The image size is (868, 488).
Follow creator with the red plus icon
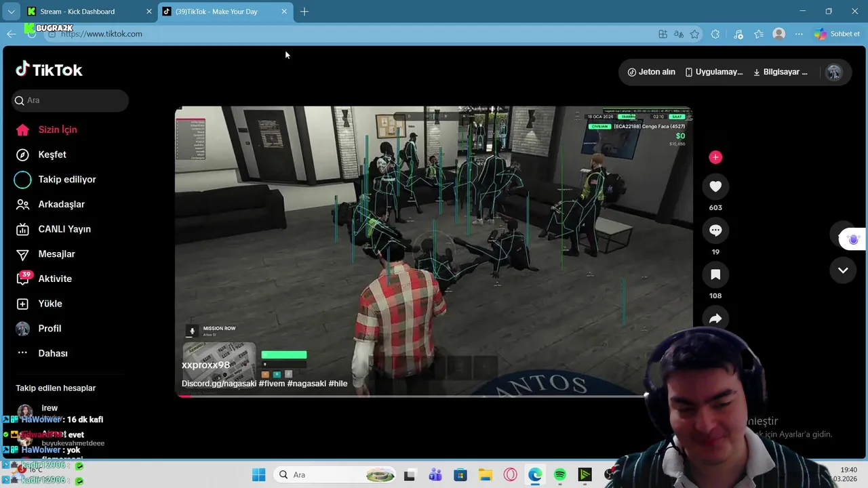click(715, 157)
